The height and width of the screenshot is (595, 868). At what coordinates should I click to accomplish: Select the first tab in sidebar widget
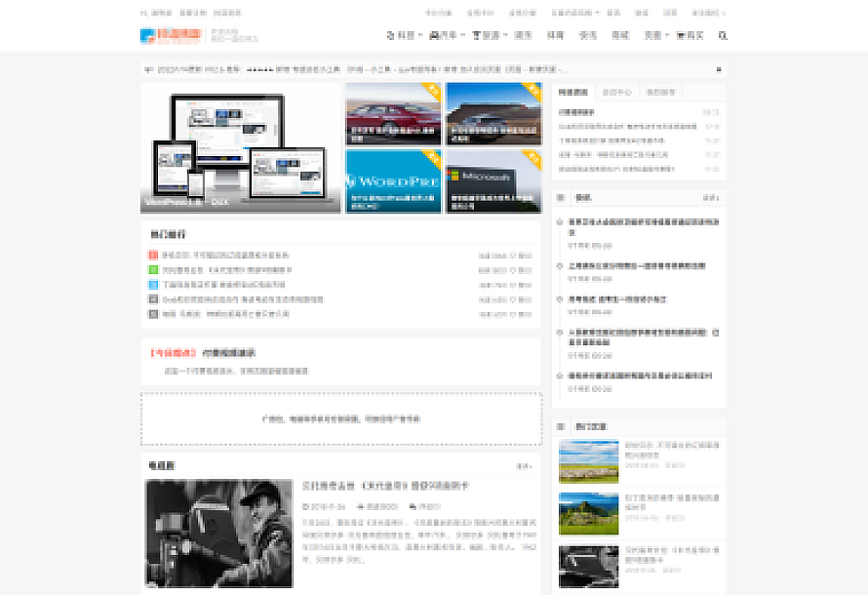573,93
